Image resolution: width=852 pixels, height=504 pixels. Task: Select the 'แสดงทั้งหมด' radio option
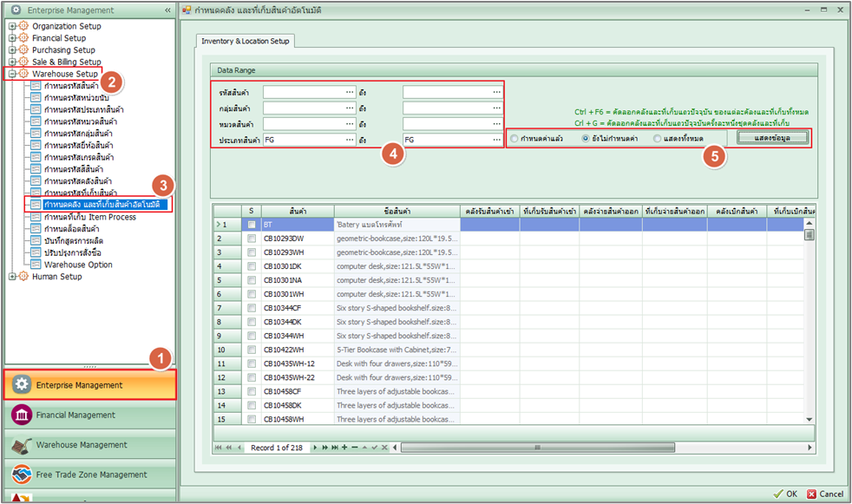(x=659, y=139)
